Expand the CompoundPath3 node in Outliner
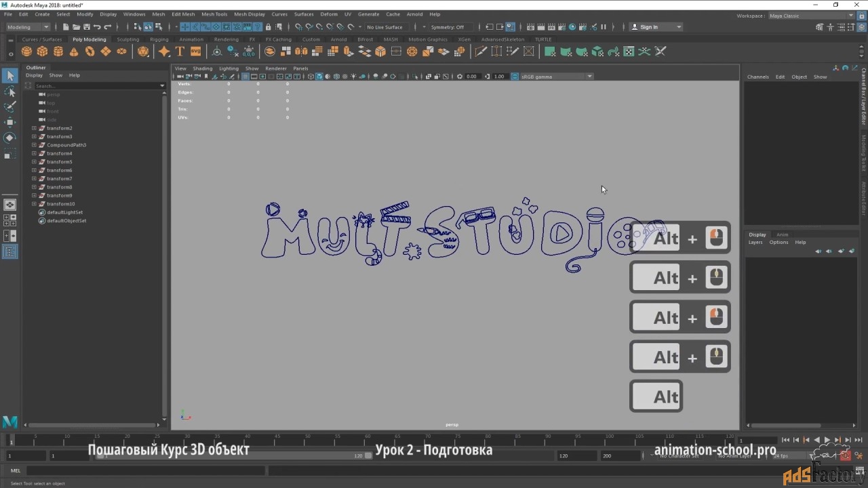The image size is (868, 488). pyautogui.click(x=34, y=145)
